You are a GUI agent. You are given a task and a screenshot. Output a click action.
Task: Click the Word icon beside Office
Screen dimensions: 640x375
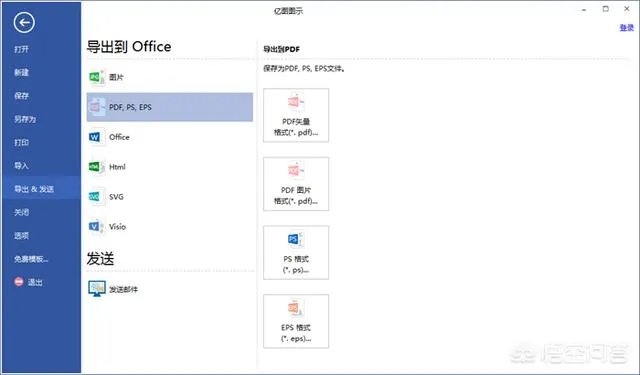point(96,137)
